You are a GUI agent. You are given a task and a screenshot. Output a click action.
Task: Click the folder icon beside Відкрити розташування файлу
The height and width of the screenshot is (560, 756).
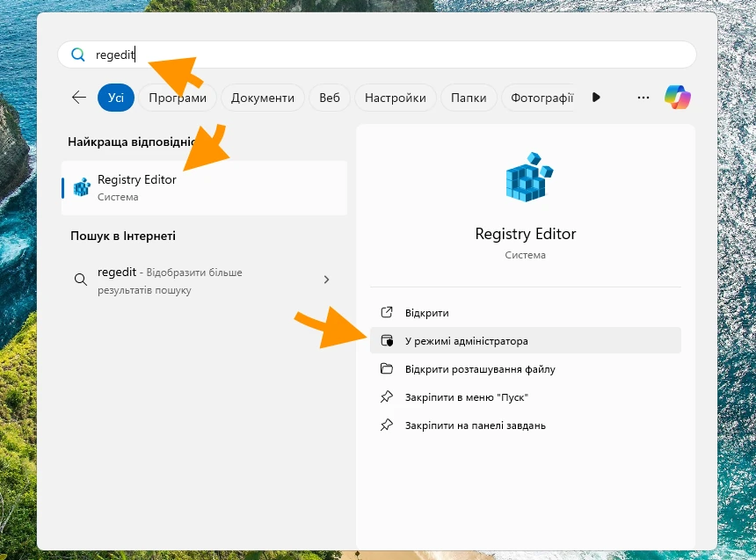pyautogui.click(x=387, y=368)
